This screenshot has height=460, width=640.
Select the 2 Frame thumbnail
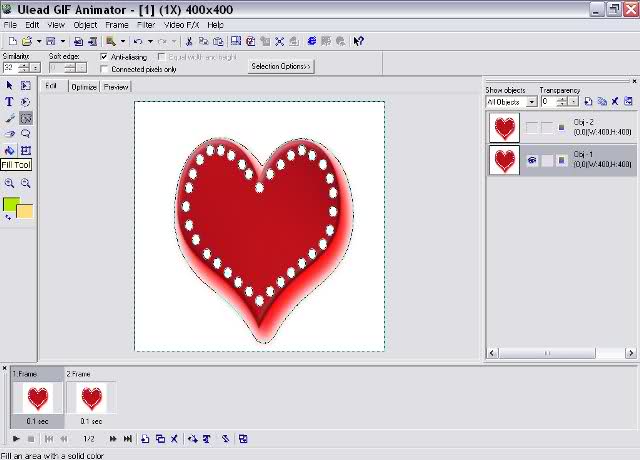[x=91, y=398]
